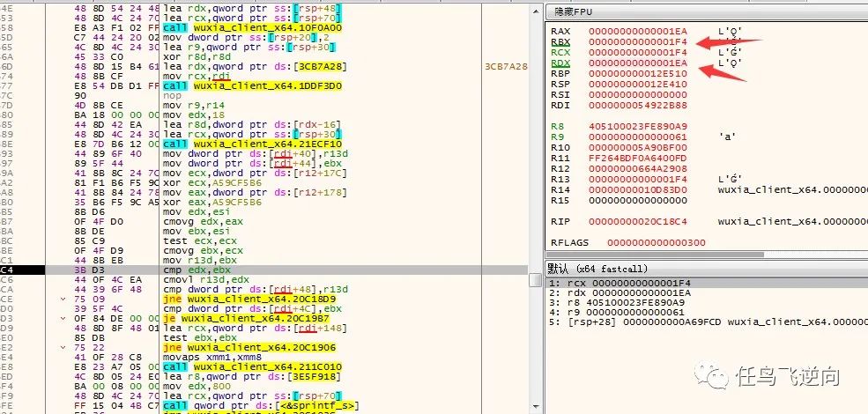Select the call sprintf_s instruction
Image resolution: width=868 pixels, height=414 pixels.
coord(262,406)
